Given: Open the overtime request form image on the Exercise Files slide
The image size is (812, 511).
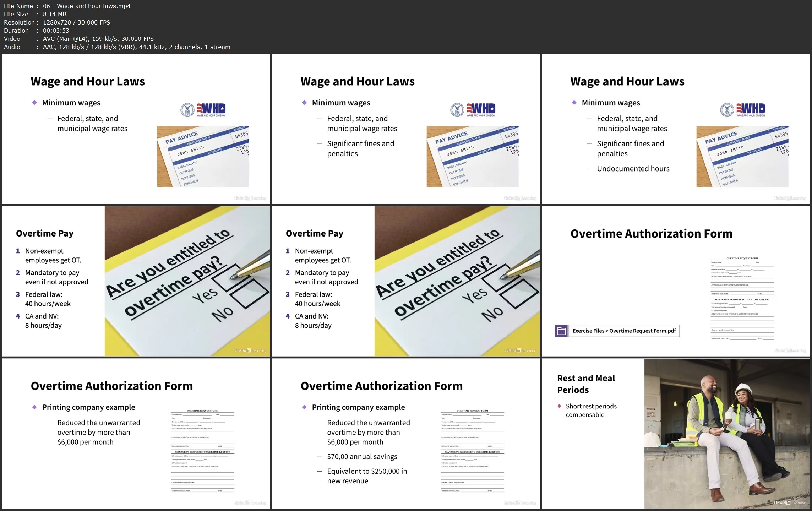Looking at the screenshot, I should (x=742, y=299).
